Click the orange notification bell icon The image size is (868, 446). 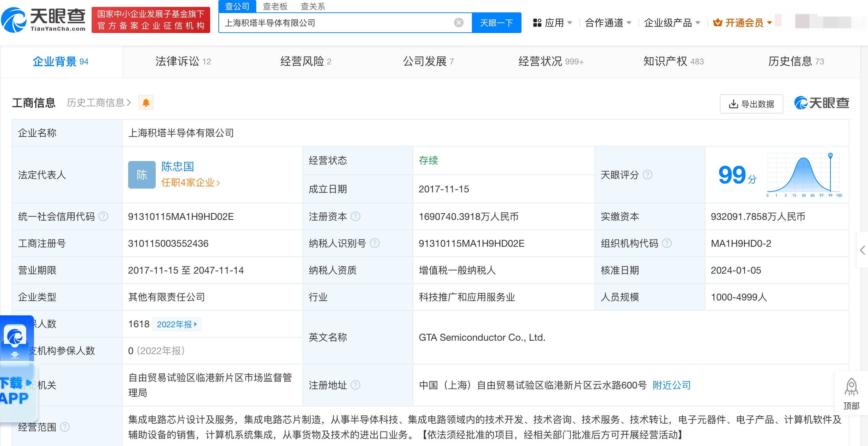(146, 103)
